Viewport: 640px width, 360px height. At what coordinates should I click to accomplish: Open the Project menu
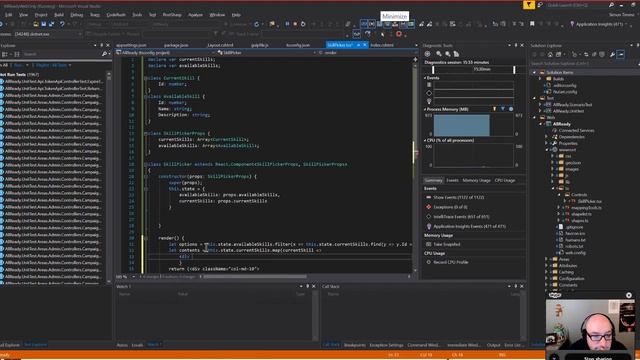coord(41,15)
